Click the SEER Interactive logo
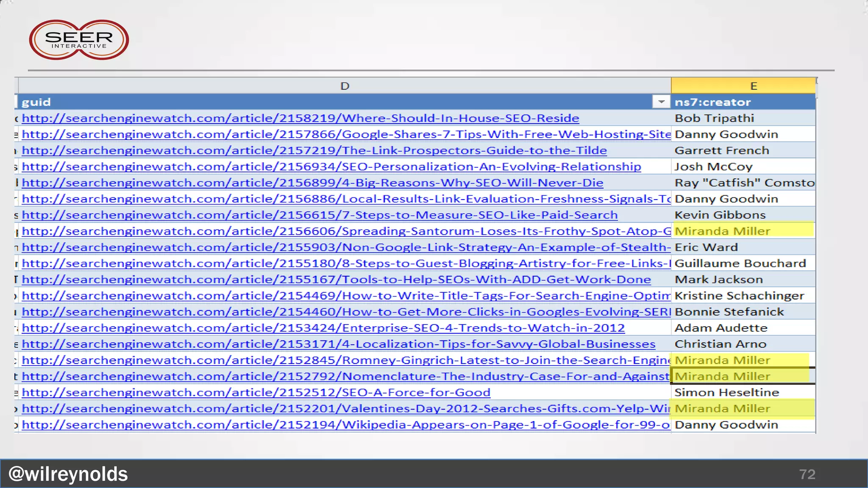868x488 pixels. 79,40
